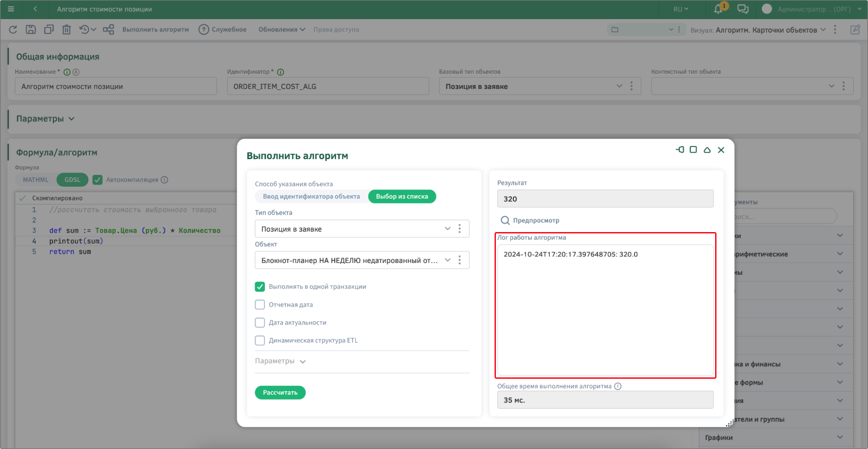Click the notifications bell icon
The height and width of the screenshot is (449, 868).
tap(718, 9)
